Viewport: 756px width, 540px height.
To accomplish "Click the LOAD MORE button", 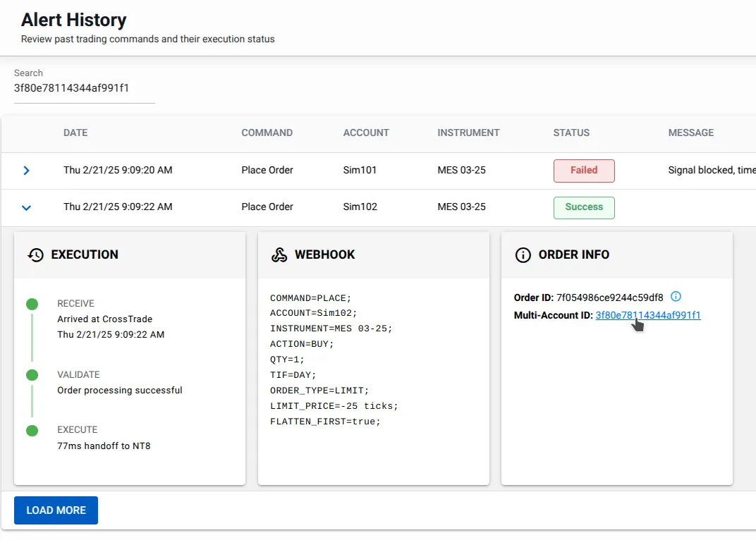I will 56,510.
